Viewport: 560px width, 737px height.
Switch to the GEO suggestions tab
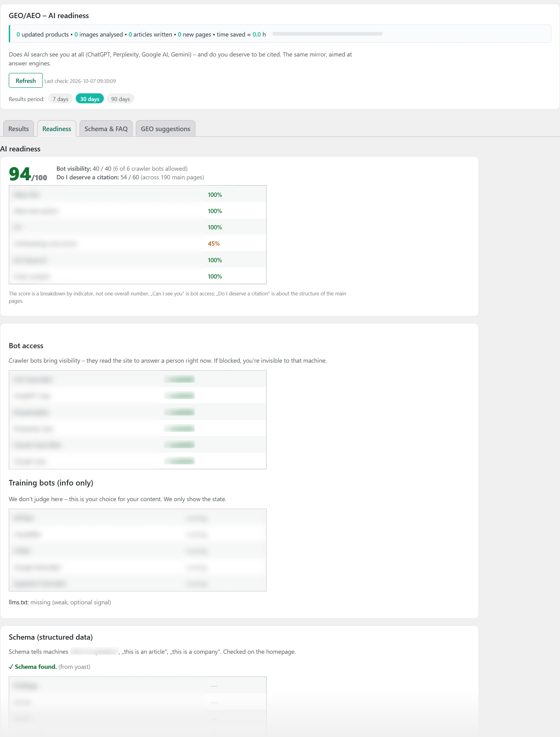166,129
